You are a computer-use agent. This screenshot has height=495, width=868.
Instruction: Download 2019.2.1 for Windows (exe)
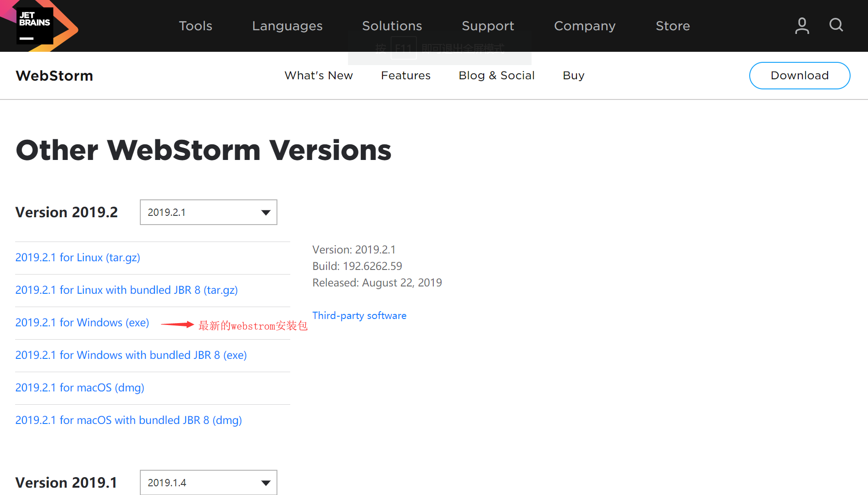click(x=82, y=322)
